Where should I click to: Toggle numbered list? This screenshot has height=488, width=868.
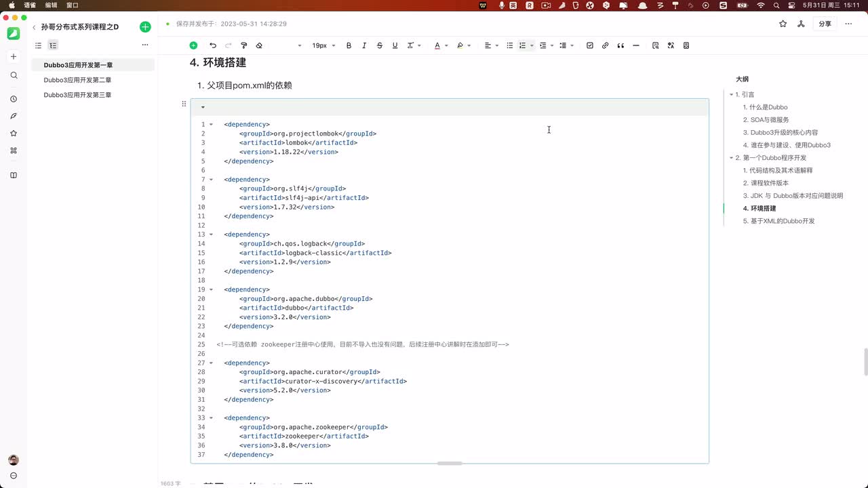click(522, 45)
